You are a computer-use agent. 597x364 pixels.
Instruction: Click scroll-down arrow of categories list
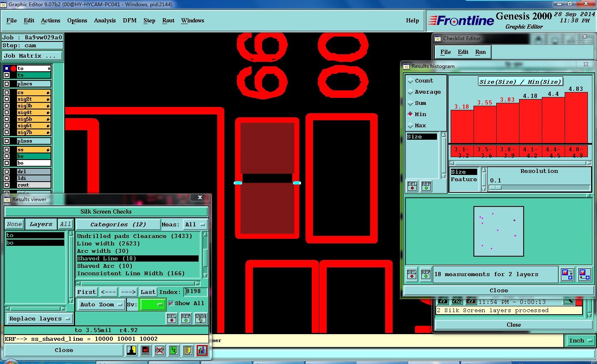[x=205, y=275]
